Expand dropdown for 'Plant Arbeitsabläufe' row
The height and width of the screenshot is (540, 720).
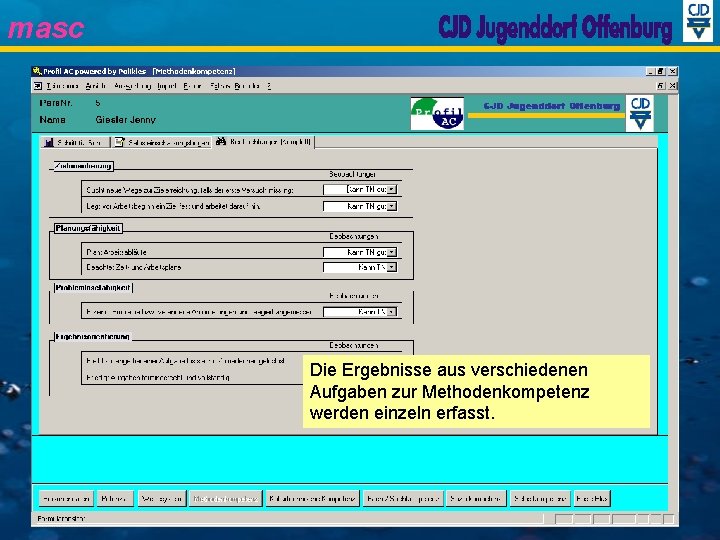(x=392, y=252)
